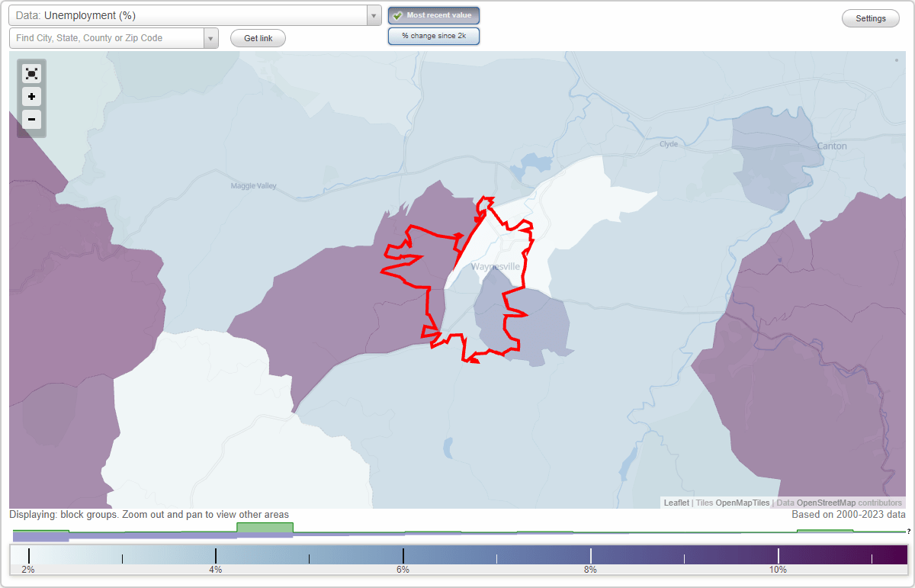Enable the '% change since 2k' view

pyautogui.click(x=433, y=35)
